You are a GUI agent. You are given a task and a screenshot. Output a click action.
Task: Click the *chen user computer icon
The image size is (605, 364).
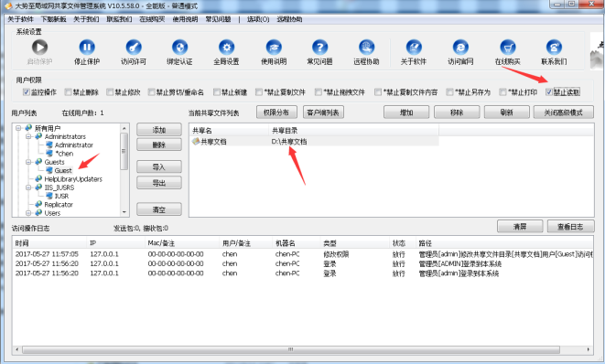coord(49,153)
